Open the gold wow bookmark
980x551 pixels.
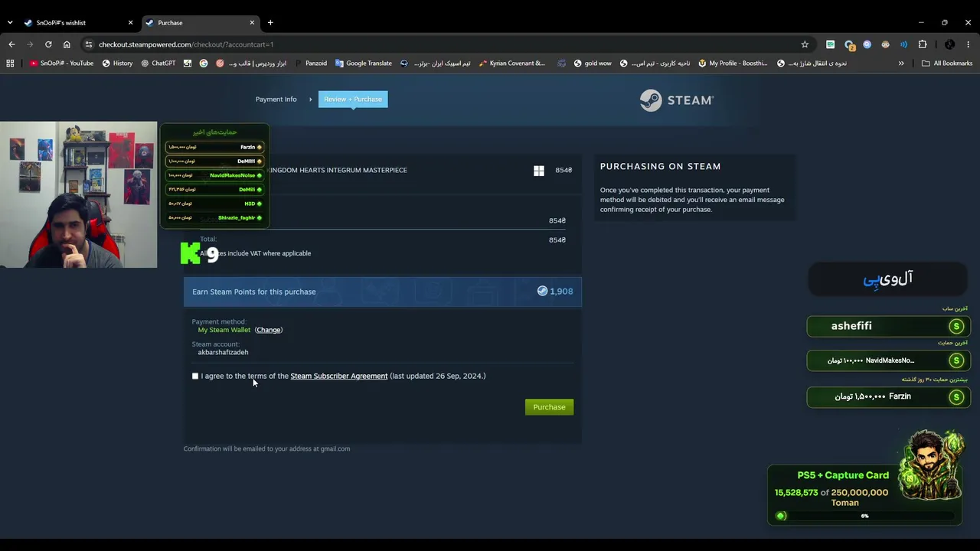pyautogui.click(x=593, y=64)
